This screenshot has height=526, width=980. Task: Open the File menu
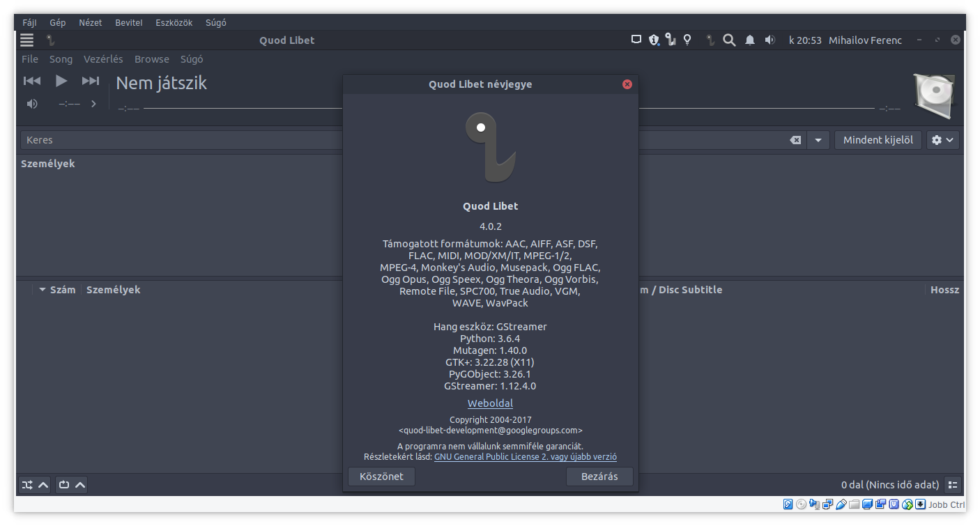(x=30, y=59)
